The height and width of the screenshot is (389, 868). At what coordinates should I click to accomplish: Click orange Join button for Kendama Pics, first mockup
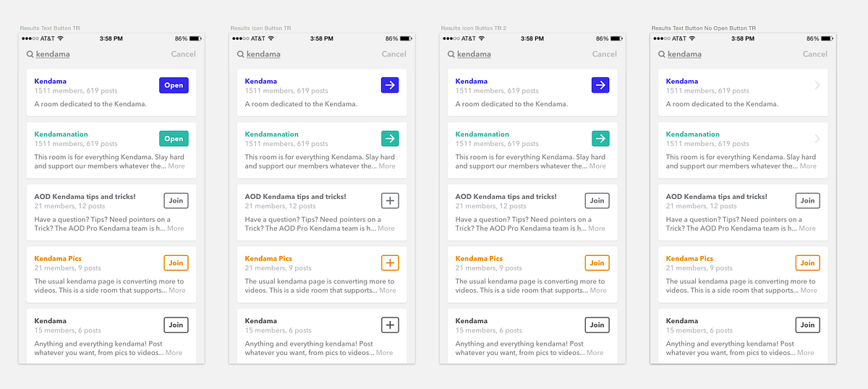coord(176,262)
